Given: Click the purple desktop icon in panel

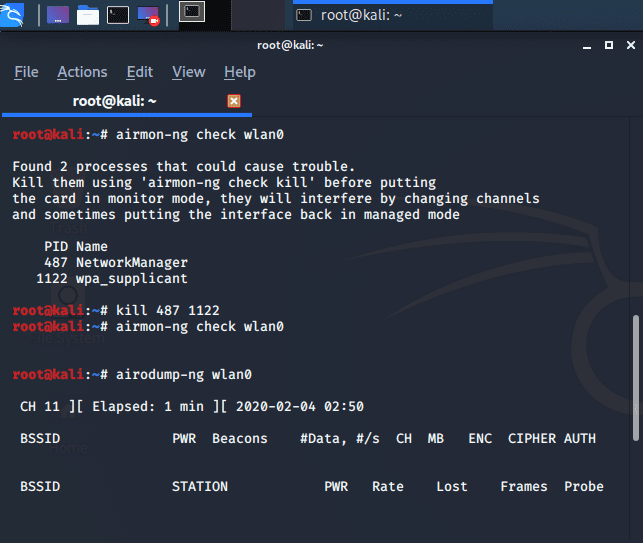Looking at the screenshot, I should (x=58, y=15).
